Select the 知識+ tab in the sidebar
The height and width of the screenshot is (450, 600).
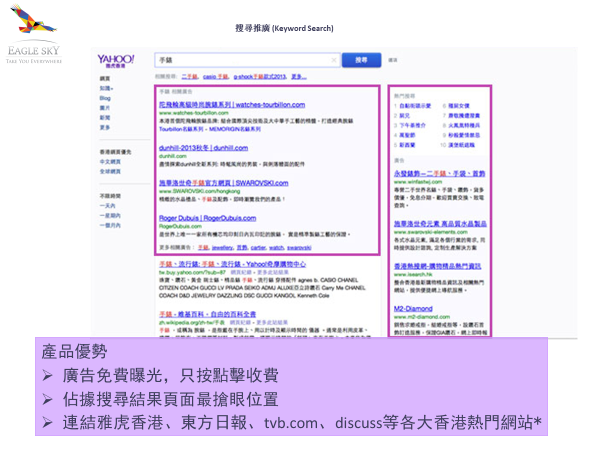(106, 88)
